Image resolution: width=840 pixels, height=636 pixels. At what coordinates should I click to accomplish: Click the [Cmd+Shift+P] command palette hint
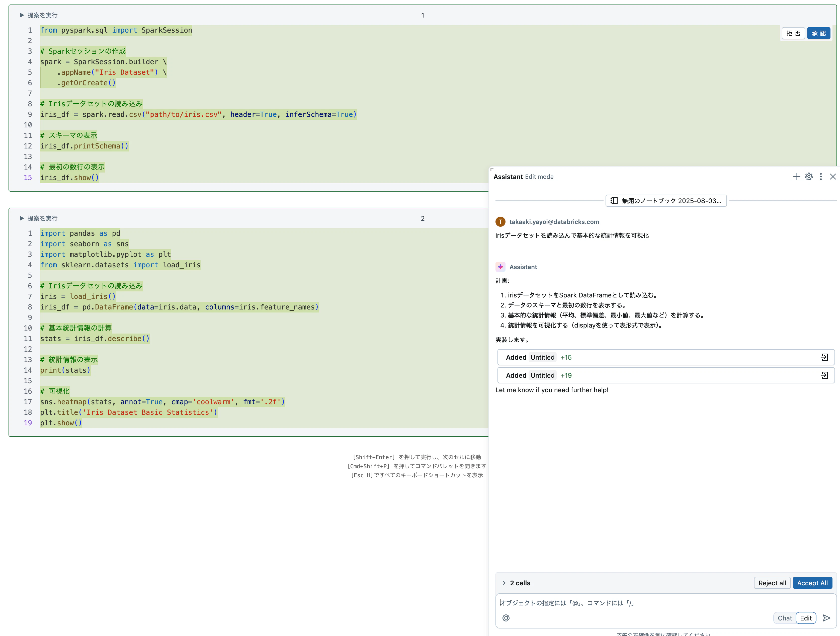416,466
